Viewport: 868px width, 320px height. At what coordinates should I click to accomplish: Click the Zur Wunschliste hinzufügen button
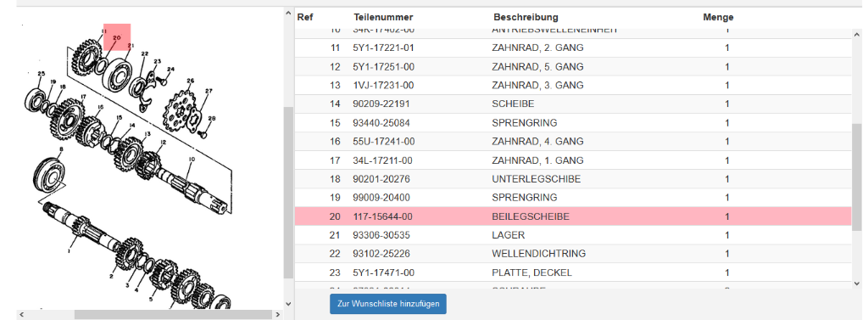(388, 303)
